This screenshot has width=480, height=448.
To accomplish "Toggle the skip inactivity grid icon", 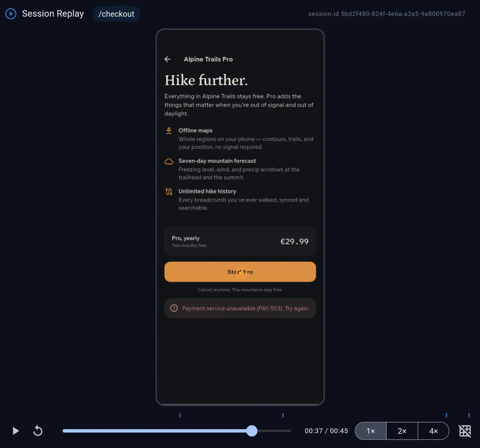I will pyautogui.click(x=465, y=431).
